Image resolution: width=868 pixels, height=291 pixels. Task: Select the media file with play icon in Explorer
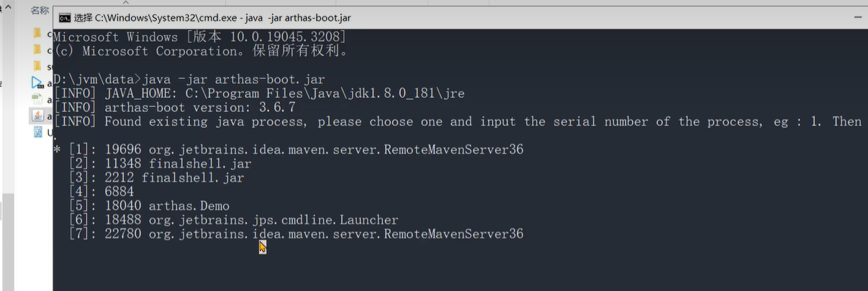point(37,83)
